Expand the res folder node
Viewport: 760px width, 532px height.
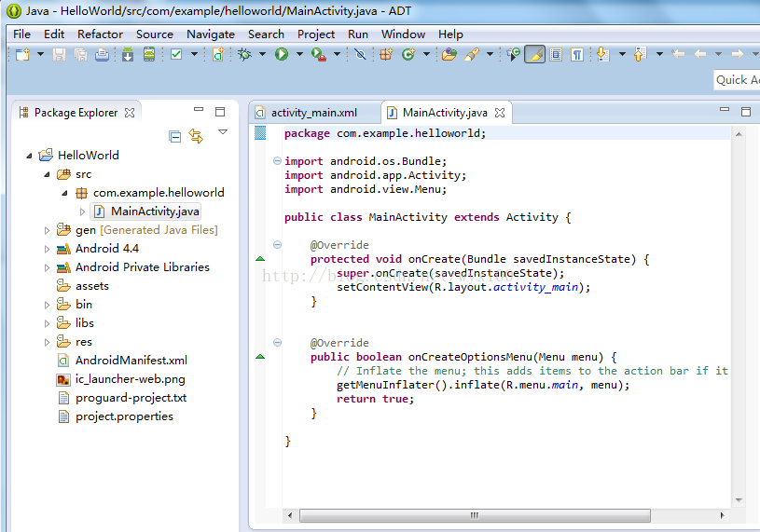47,342
